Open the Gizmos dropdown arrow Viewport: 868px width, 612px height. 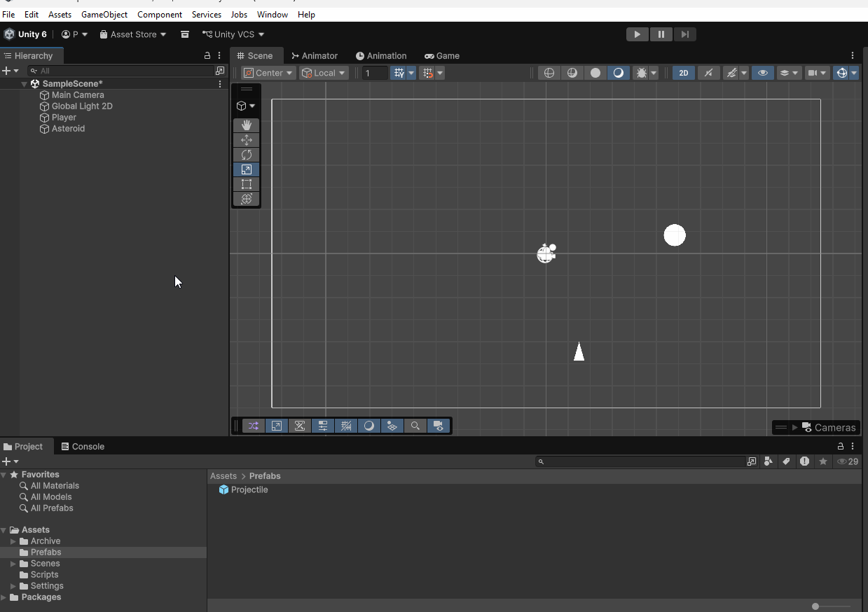(x=854, y=73)
